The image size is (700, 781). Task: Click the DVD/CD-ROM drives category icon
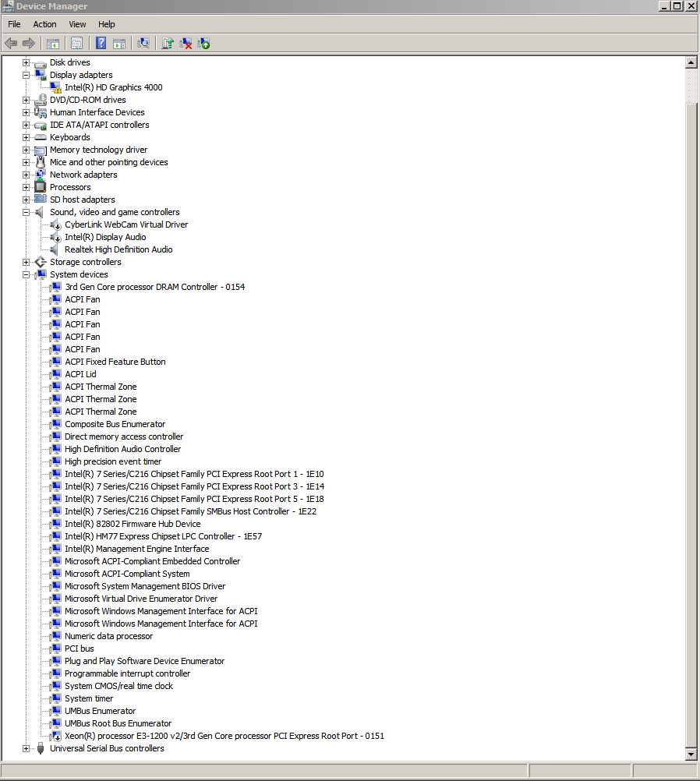click(x=41, y=100)
